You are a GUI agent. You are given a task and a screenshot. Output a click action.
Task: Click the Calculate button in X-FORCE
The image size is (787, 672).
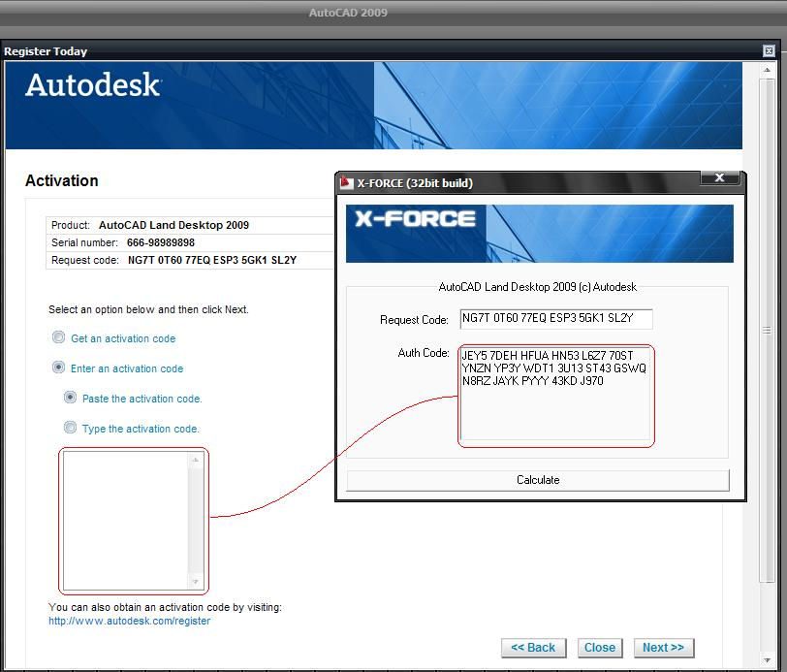[538, 480]
